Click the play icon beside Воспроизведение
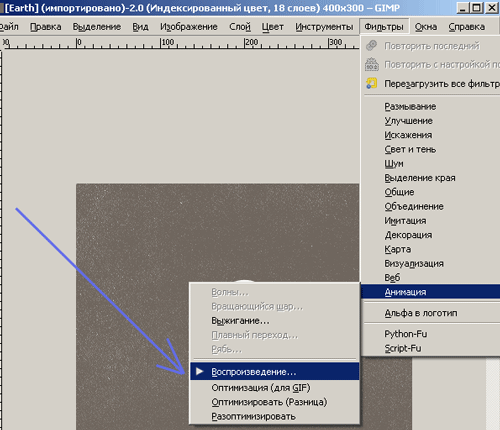This screenshot has height=430, width=500. (200, 371)
